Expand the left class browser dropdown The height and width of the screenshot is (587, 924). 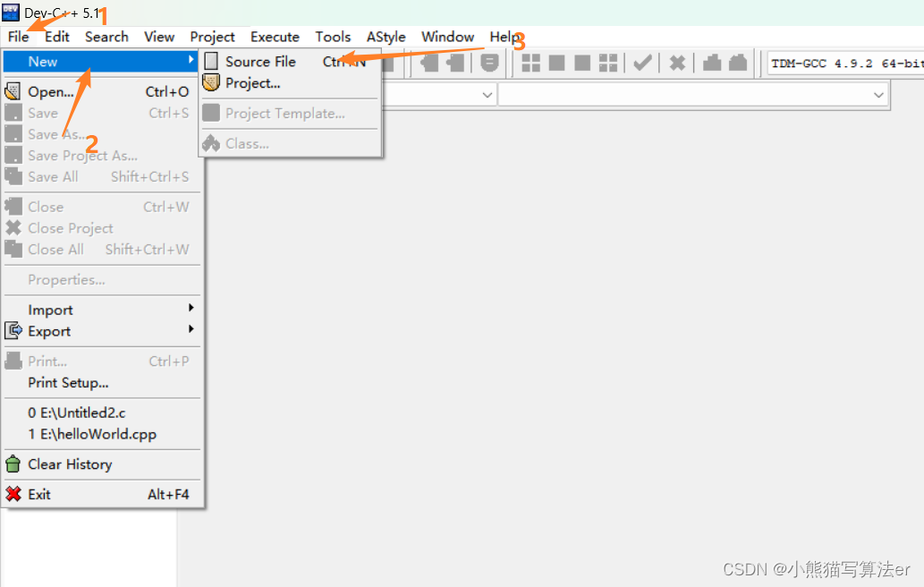(487, 94)
